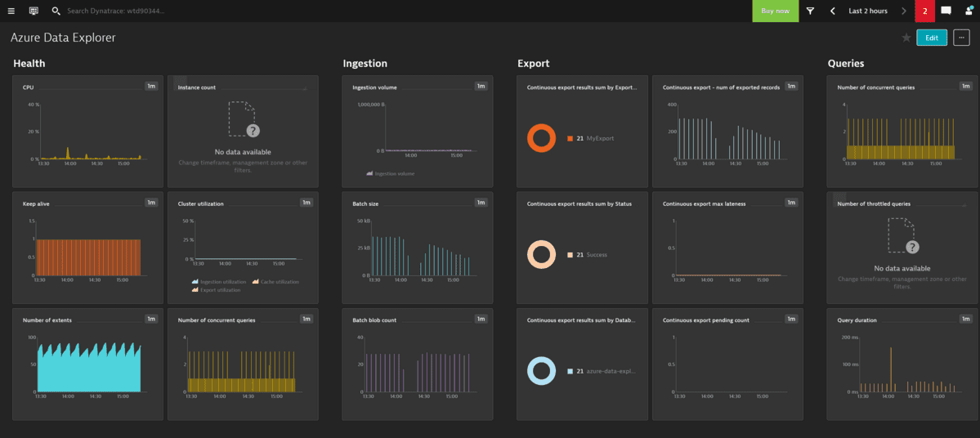Click the no-data document icon in Instance count

tap(243, 118)
